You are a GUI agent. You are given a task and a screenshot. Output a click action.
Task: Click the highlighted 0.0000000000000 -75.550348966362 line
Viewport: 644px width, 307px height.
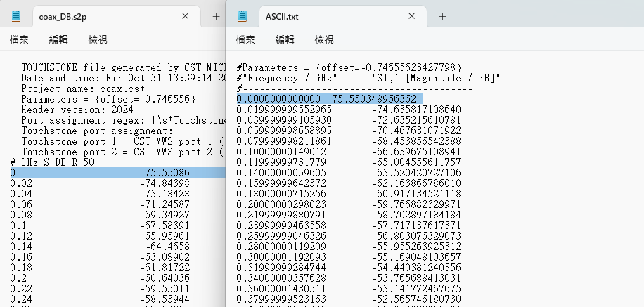pyautogui.click(x=330, y=99)
